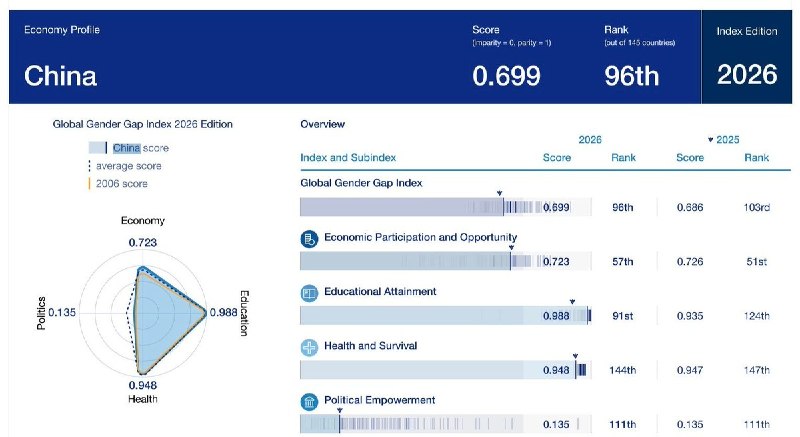This screenshot has width=800, height=437.
Task: Click the 2025 score 0.726
Action: point(690,262)
